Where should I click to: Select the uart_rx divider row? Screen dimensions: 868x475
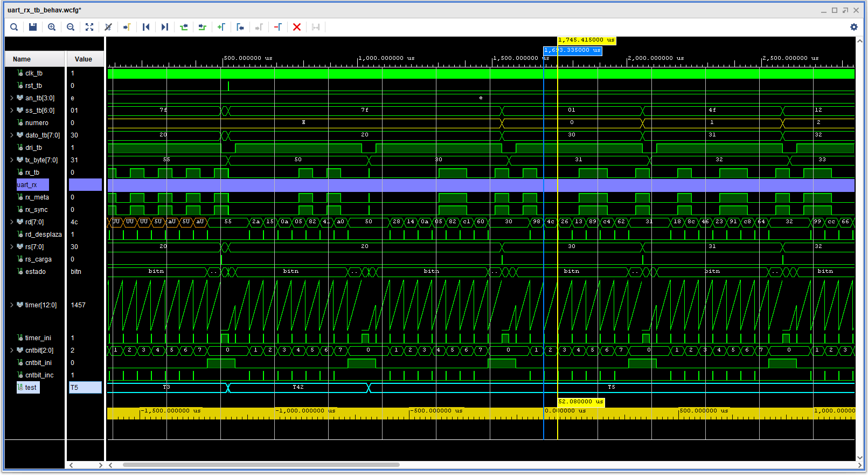32,185
